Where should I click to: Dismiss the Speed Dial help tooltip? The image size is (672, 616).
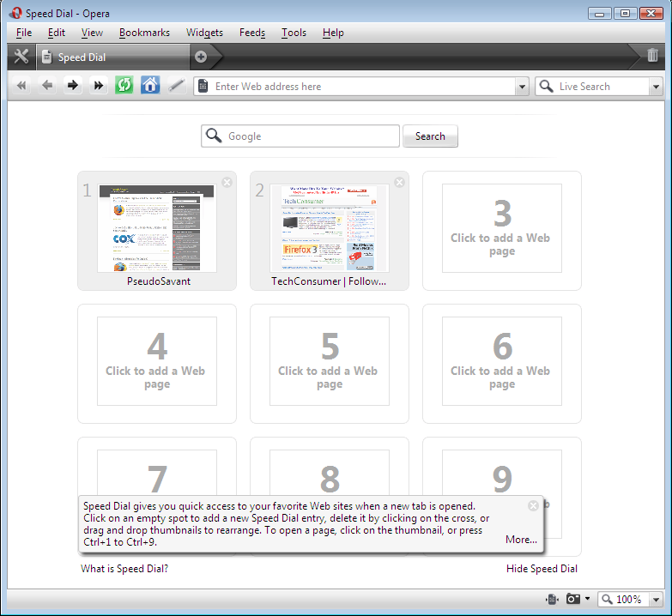pos(533,505)
